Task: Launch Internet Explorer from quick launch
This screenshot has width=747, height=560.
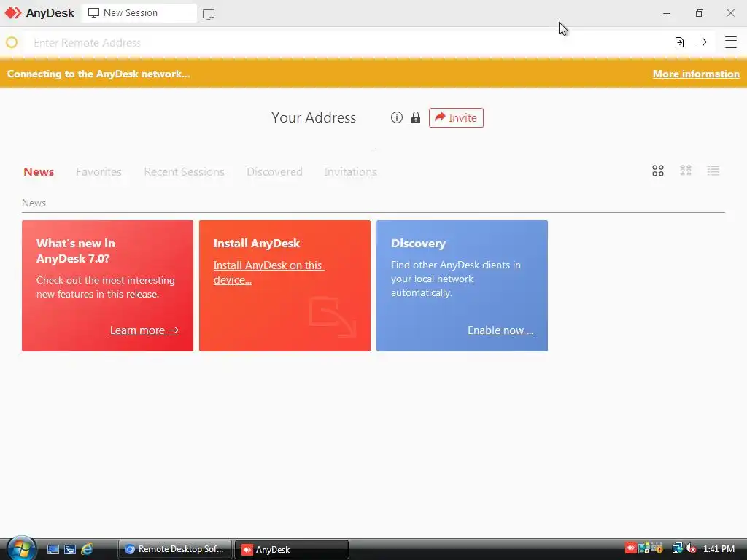Action: [x=87, y=549]
